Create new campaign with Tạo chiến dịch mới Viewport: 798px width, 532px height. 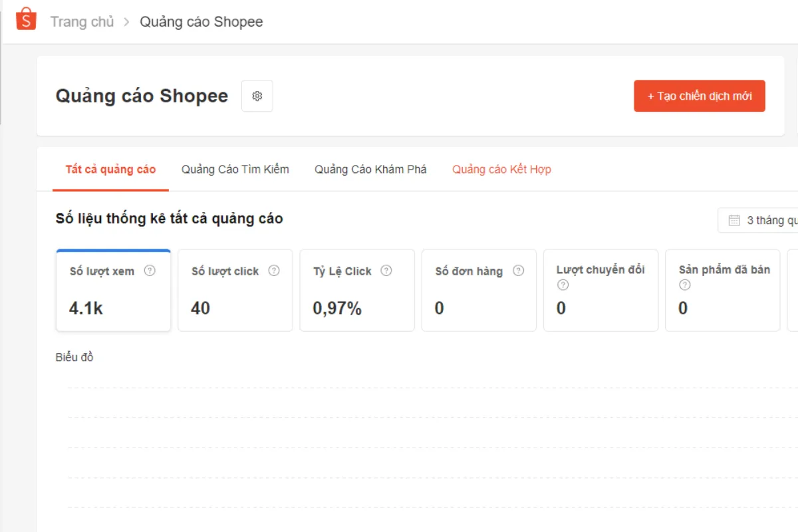click(x=700, y=96)
